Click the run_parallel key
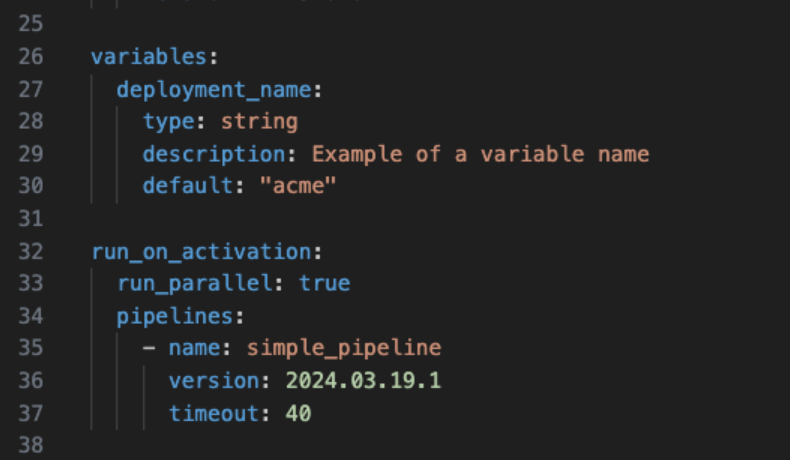Image resolution: width=790 pixels, height=460 pixels. pos(201,283)
